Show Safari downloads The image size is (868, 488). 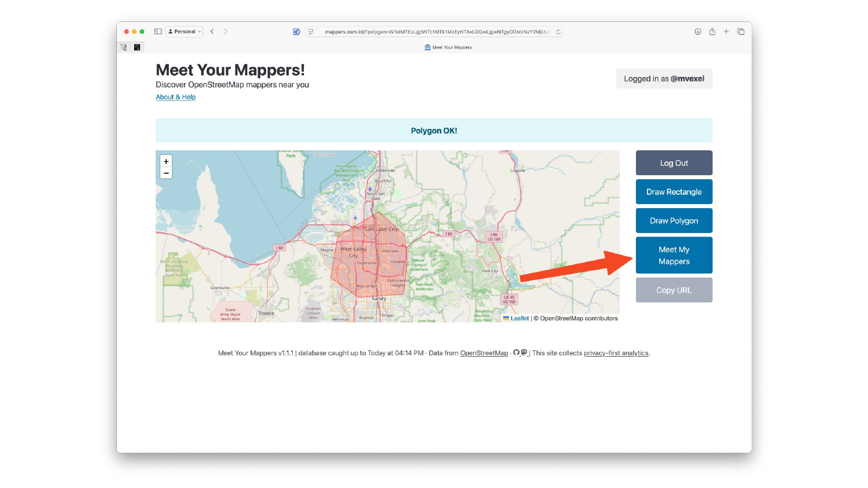698,32
